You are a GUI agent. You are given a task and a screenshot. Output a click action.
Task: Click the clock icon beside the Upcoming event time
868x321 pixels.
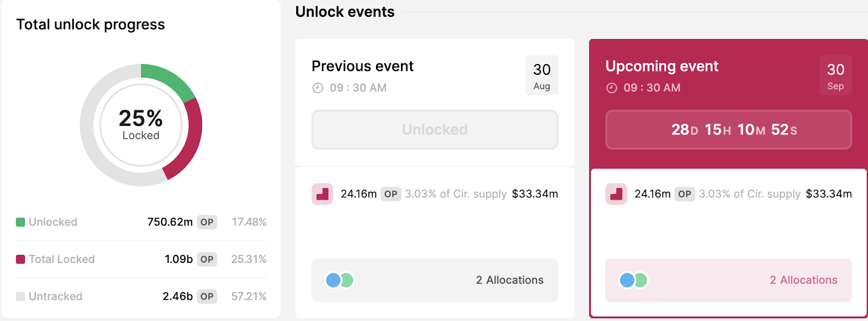[x=611, y=87]
